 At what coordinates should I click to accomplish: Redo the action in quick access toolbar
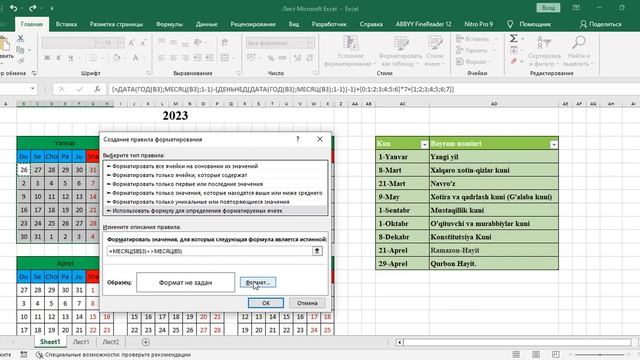32,8
